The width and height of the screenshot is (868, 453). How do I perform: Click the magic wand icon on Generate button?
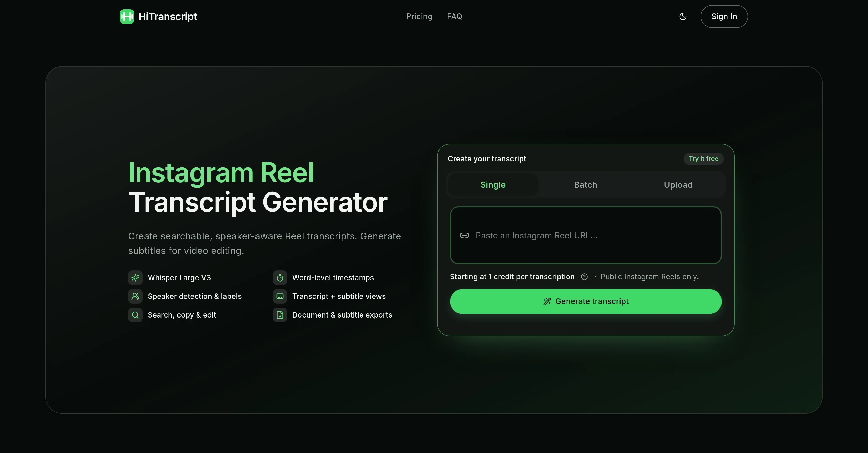point(547,301)
